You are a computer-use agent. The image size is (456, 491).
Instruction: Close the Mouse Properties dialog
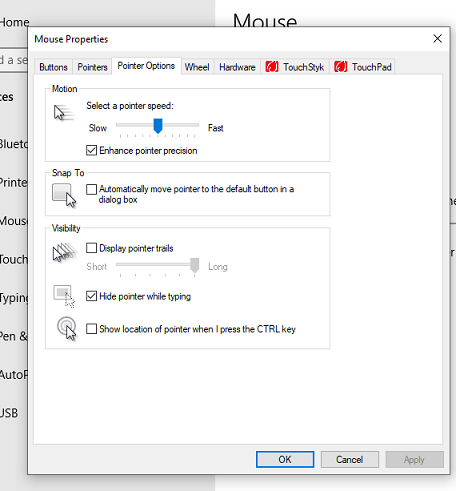pyautogui.click(x=437, y=39)
